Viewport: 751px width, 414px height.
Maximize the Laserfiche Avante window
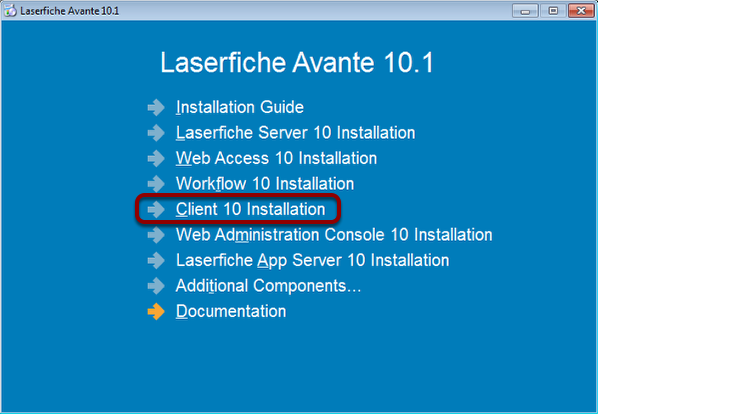point(553,11)
